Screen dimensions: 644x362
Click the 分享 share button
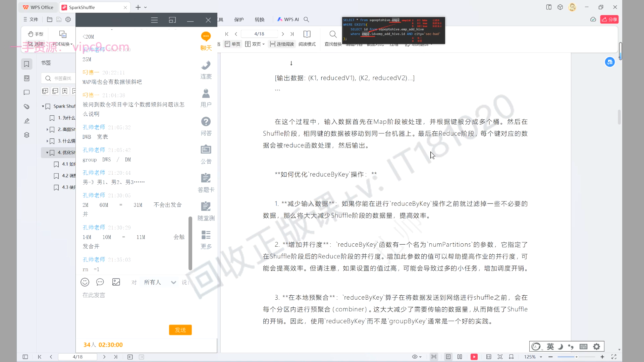point(609,19)
